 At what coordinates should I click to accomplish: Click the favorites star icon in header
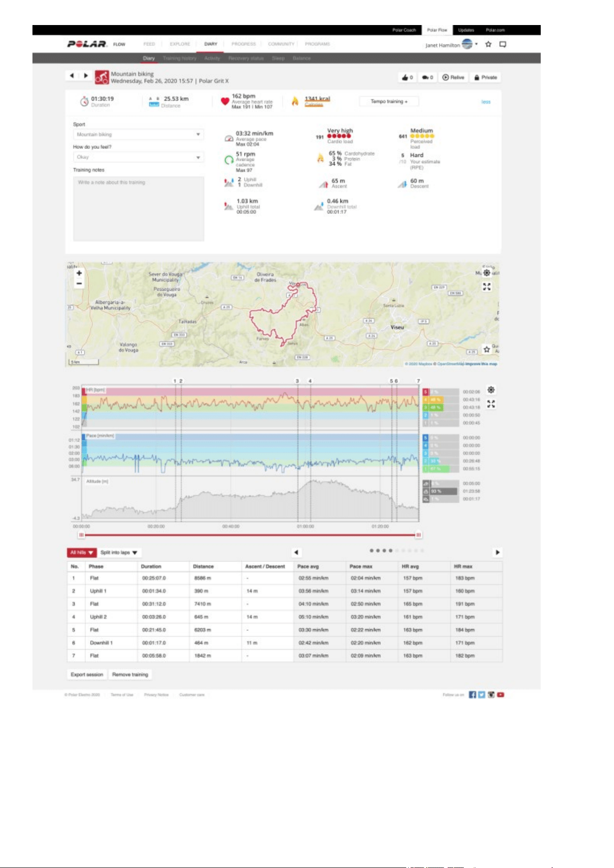(488, 45)
